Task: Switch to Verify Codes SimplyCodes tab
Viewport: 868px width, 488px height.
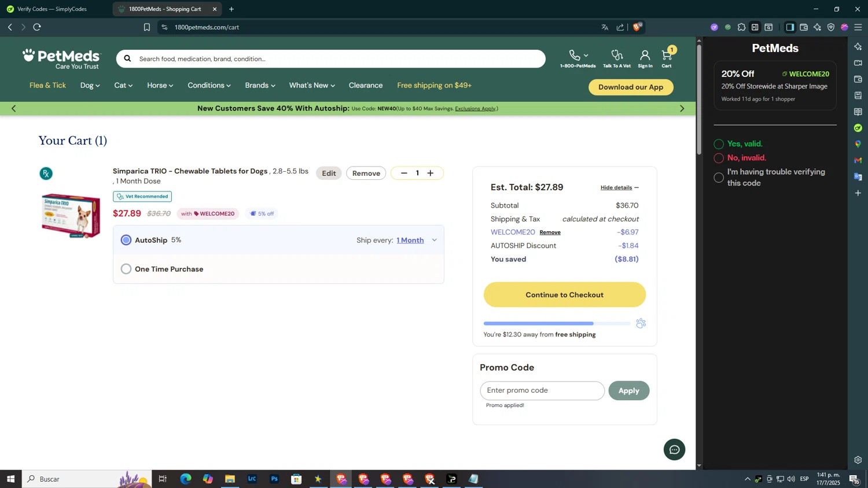Action: pos(52,9)
